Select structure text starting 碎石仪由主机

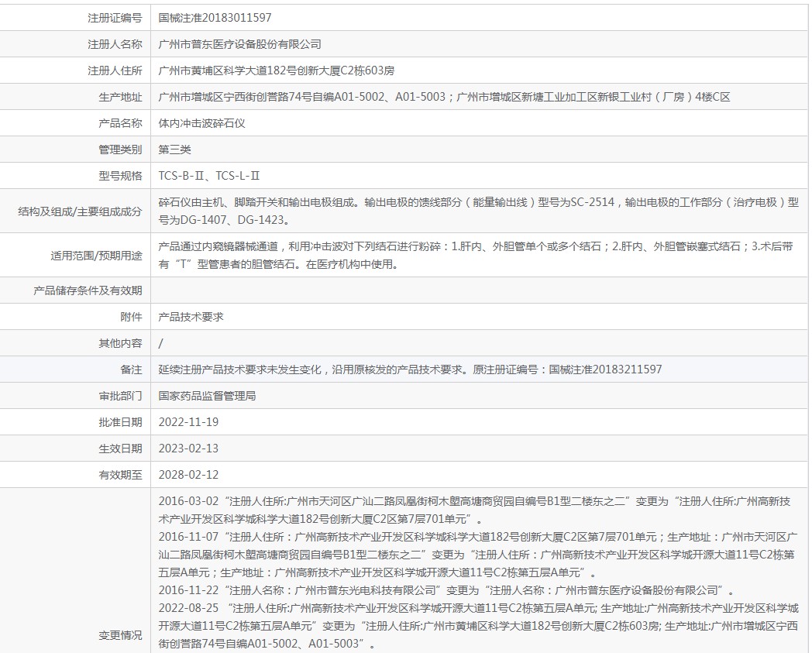(x=479, y=211)
